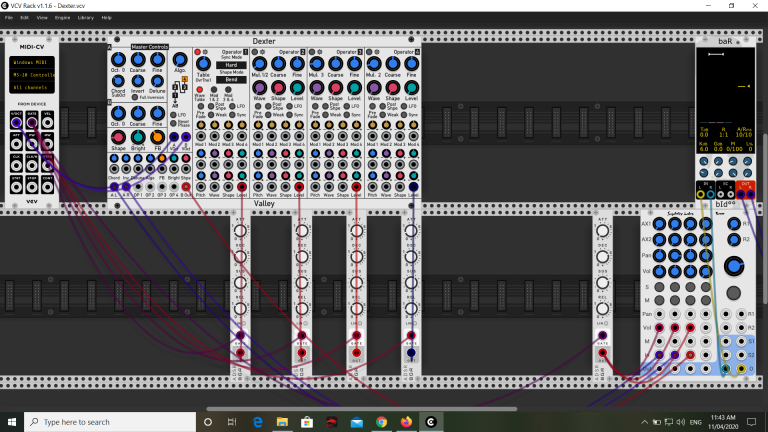Open the Help menu
The height and width of the screenshot is (432, 768).
[106, 18]
